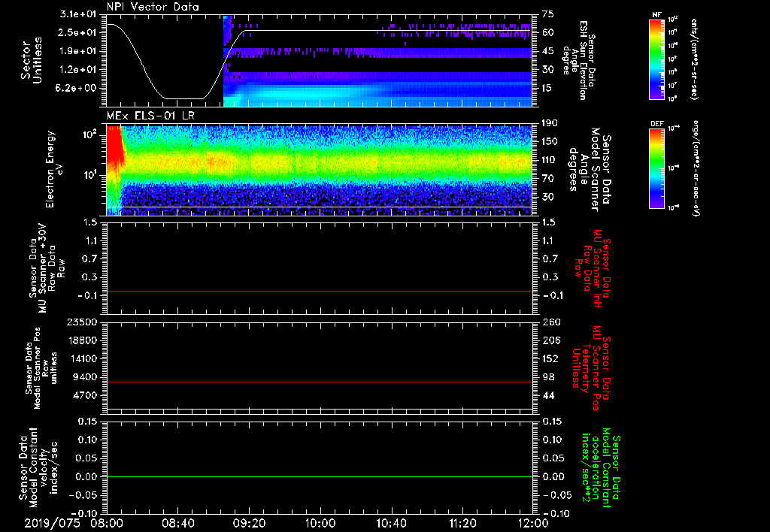770x532 pixels.
Task: Click the 12:00 end time label
Action: click(532, 522)
